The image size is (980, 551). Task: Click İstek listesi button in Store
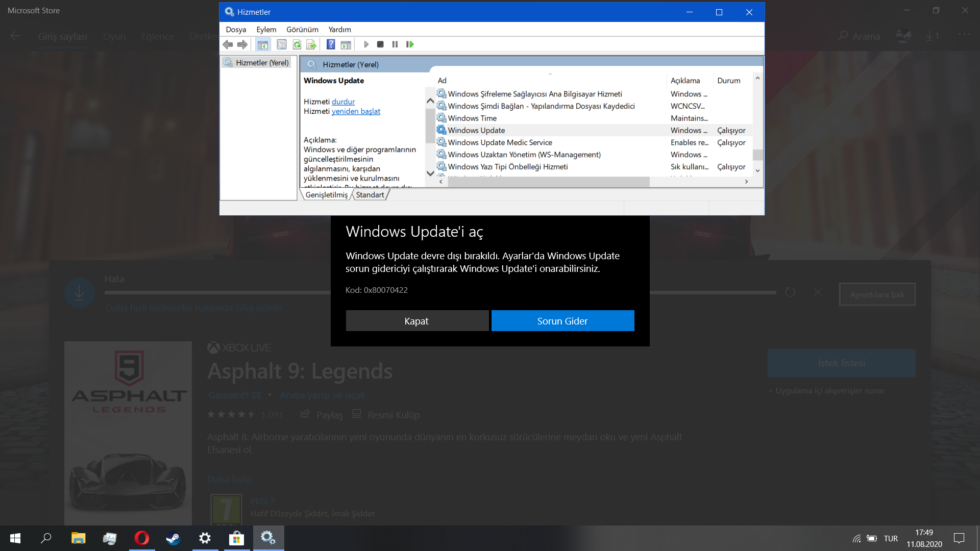(x=841, y=363)
